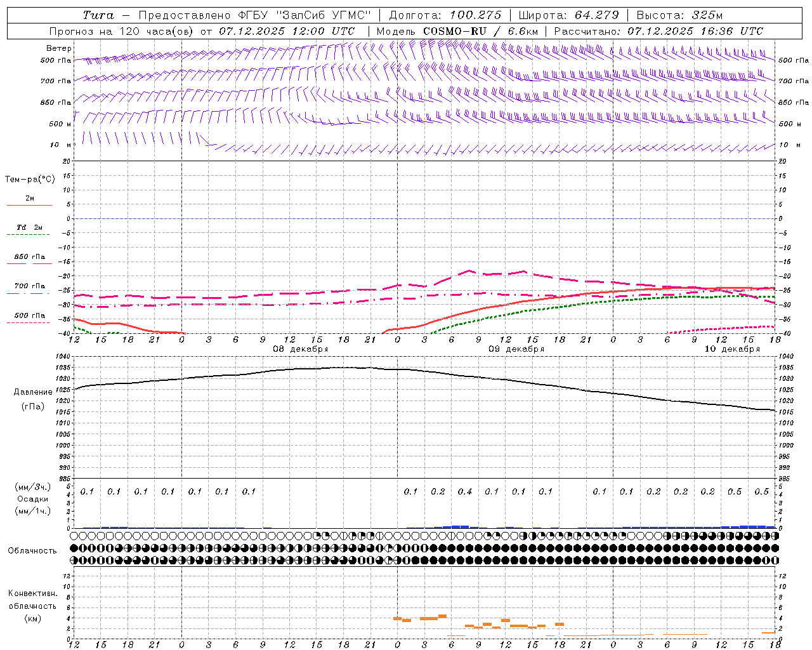The width and height of the screenshot is (812, 650).
Task: Click the latitude value Широта: 64.279
Action: click(x=569, y=15)
